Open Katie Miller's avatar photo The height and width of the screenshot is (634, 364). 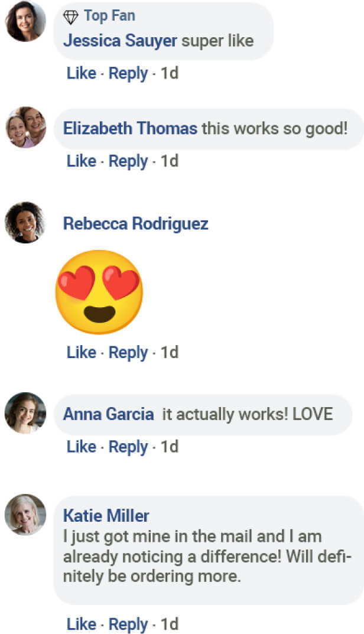(25, 514)
